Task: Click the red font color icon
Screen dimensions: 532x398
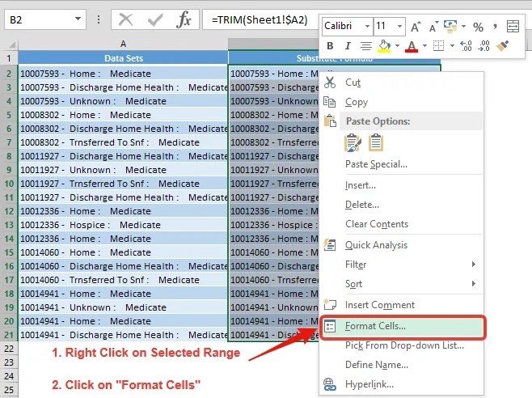Action: tap(412, 46)
